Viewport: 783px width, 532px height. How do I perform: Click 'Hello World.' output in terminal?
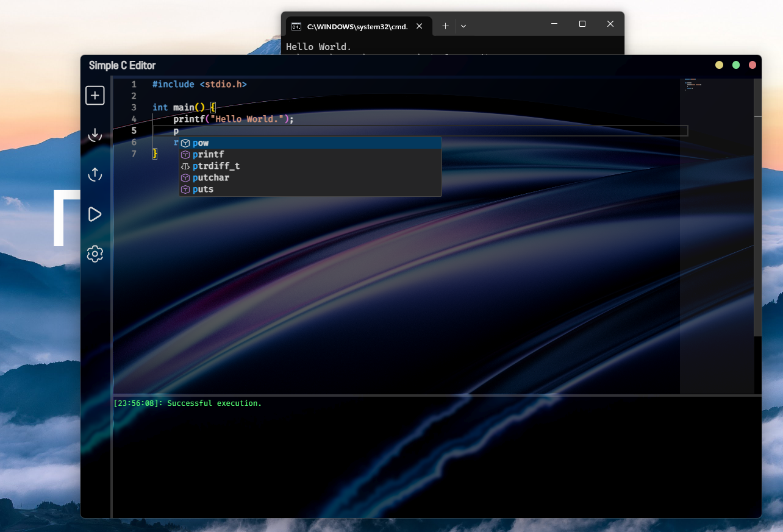coord(319,46)
